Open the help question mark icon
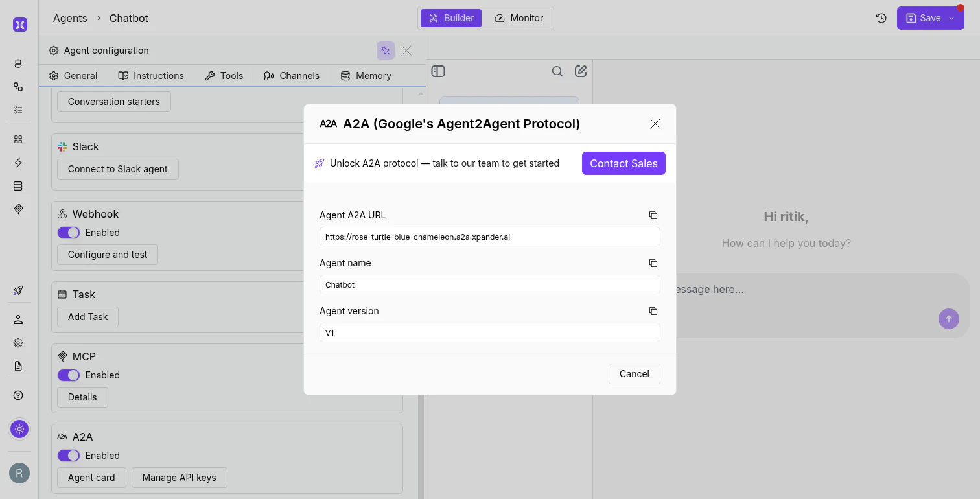Screen dimensions: 980x499 (x=18, y=395)
